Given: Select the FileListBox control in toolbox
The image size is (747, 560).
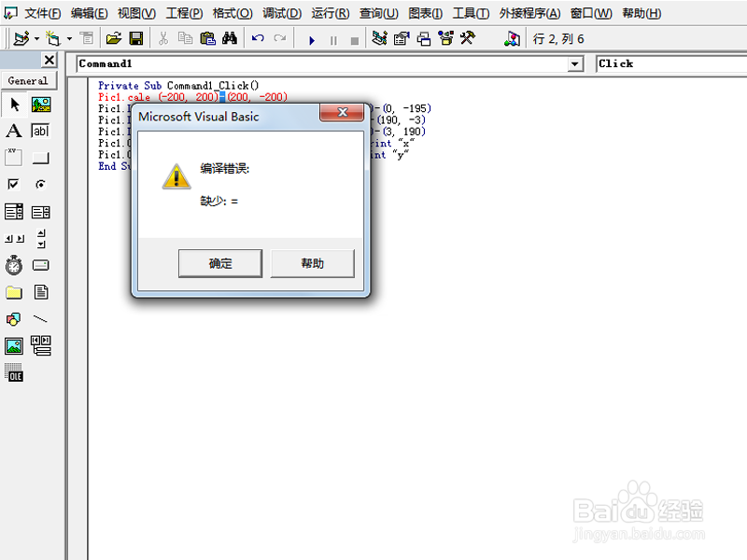Looking at the screenshot, I should 41,292.
